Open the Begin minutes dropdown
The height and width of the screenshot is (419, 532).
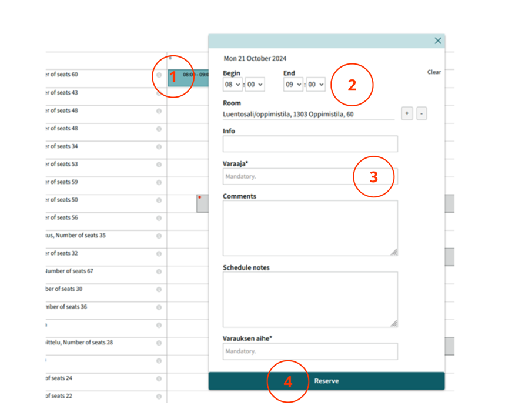tap(255, 85)
